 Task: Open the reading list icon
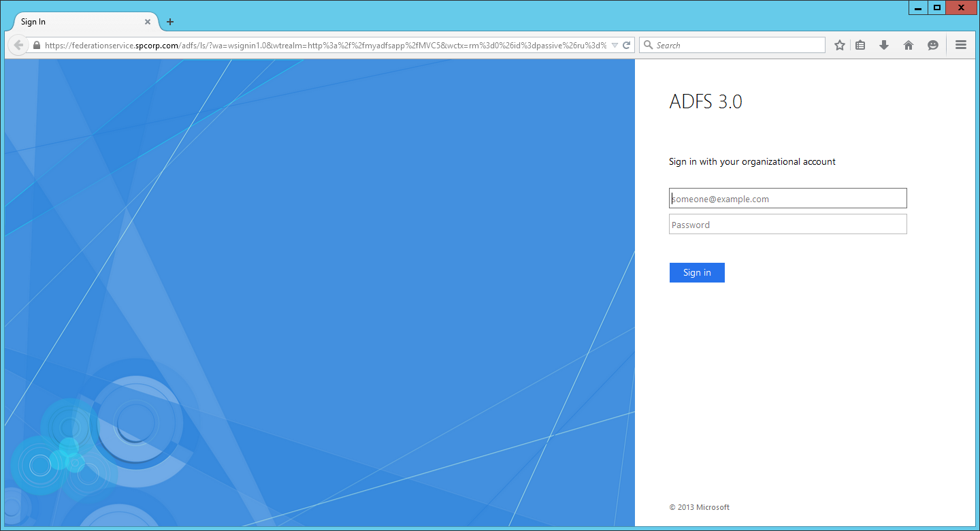coord(860,44)
